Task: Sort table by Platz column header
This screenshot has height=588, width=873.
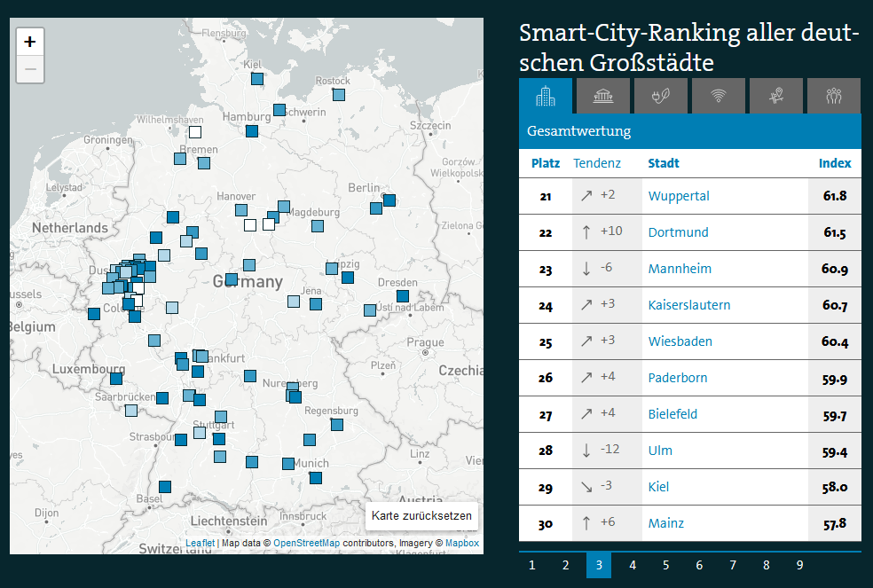Action: click(545, 163)
